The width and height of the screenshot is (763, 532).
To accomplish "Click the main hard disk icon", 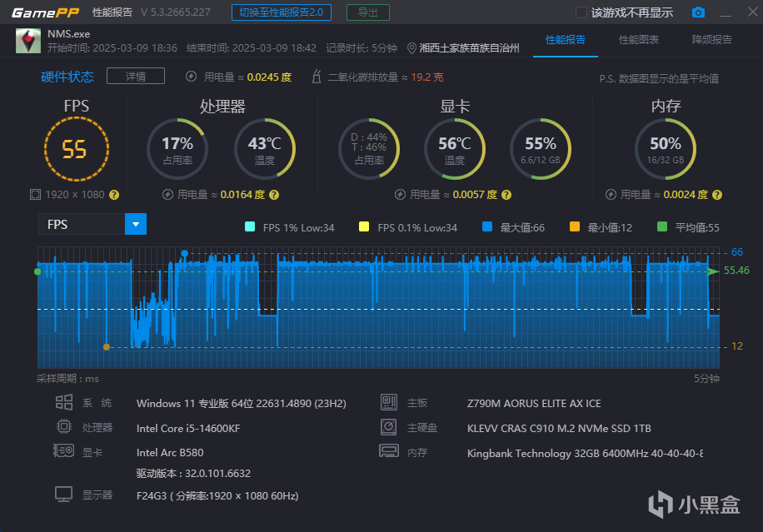I will coord(389,427).
